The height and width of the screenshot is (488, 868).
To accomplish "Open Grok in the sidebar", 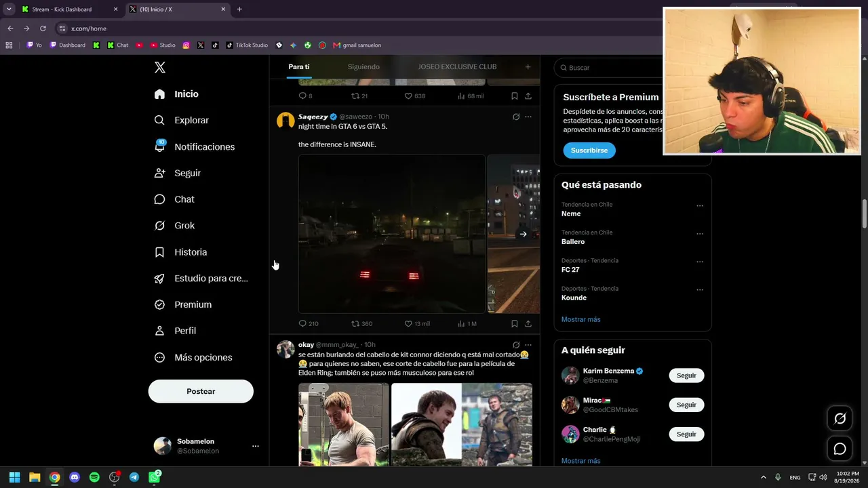I will 174,226.
